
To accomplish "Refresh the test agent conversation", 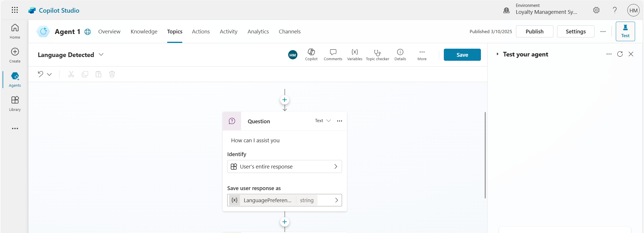I will pos(620,54).
